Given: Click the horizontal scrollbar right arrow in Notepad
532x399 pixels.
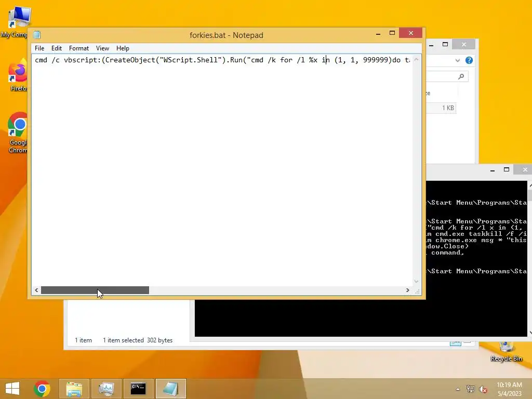Looking at the screenshot, I should 407,290.
